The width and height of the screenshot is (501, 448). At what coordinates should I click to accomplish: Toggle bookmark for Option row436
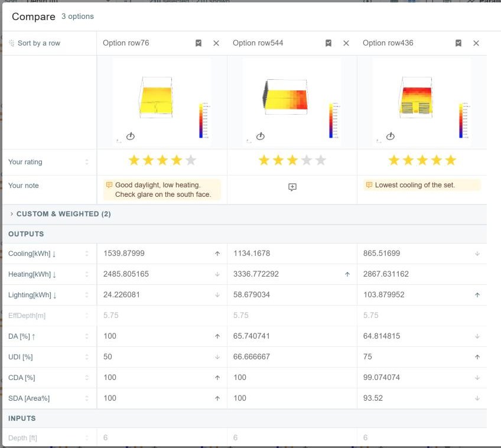[x=458, y=43]
